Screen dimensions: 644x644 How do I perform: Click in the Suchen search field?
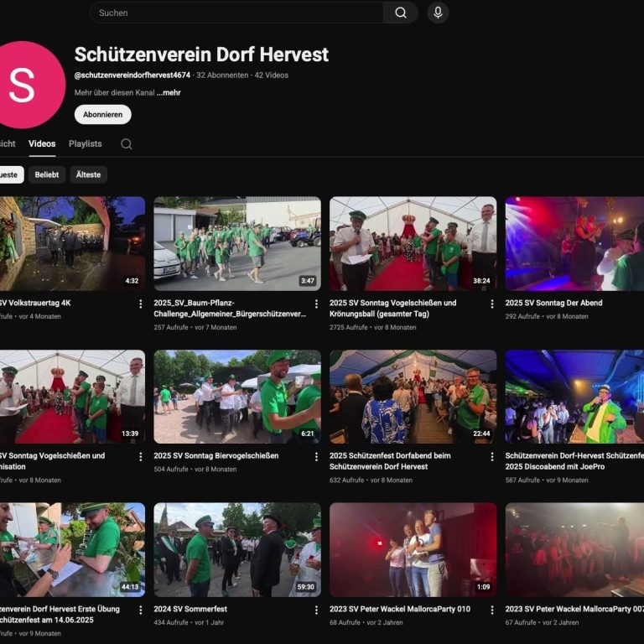pos(235,13)
